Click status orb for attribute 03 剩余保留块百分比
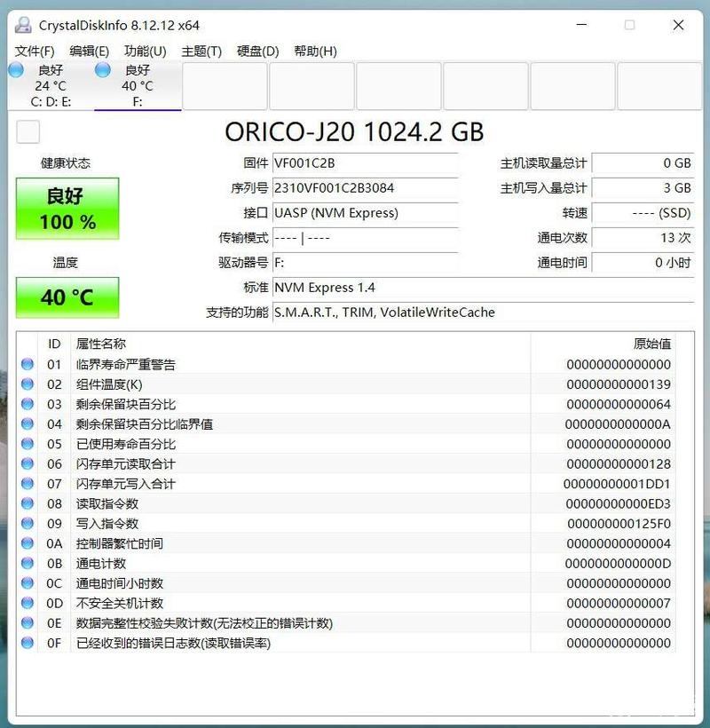The width and height of the screenshot is (710, 728). (x=28, y=404)
